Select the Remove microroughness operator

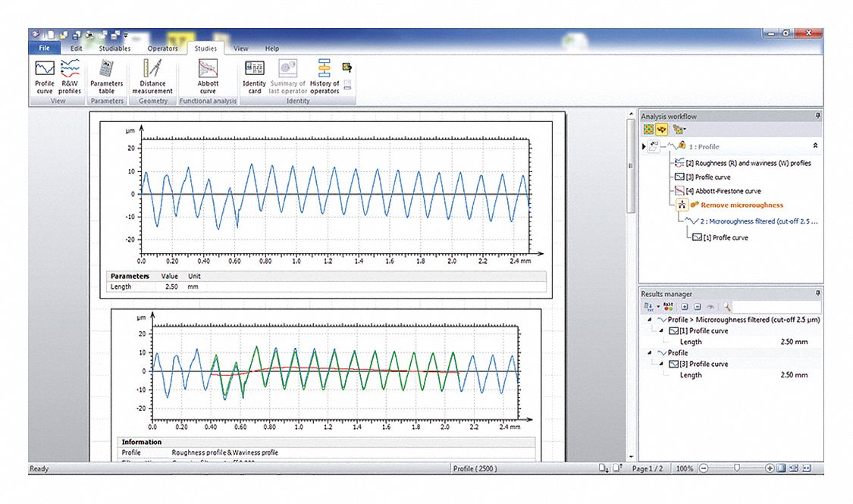pos(742,205)
